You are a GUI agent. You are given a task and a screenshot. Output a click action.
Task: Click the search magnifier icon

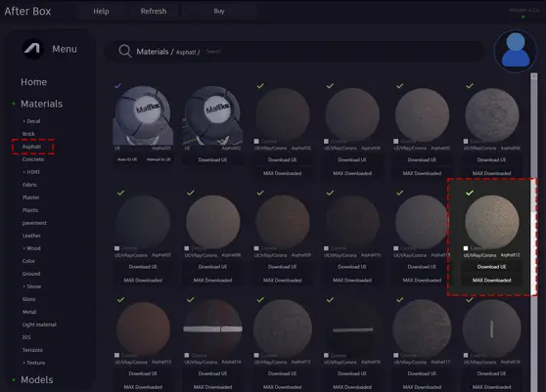(x=124, y=51)
